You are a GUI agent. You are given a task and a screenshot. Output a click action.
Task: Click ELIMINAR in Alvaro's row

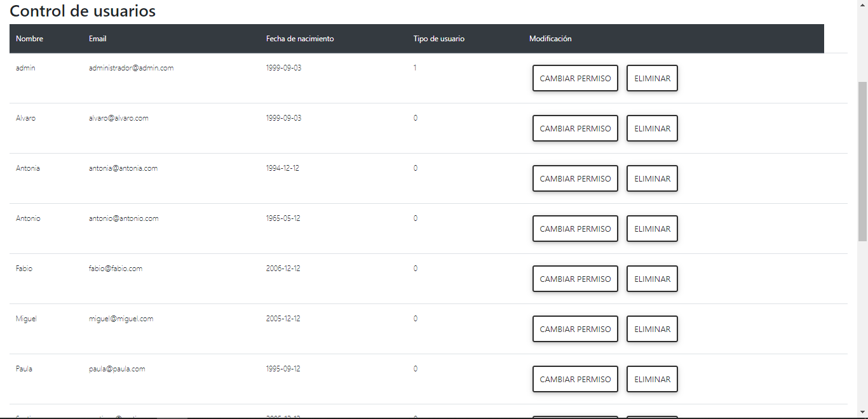(652, 128)
